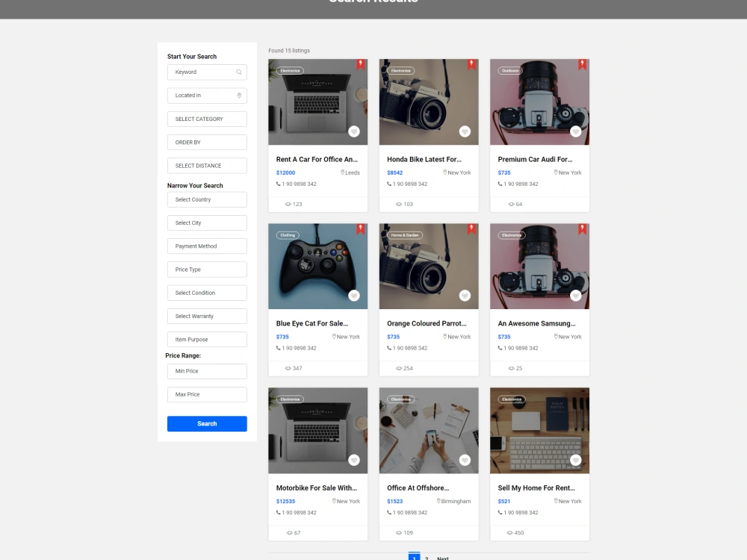Click the Min Price field
Screen dimensions: 747x560
tap(207, 371)
